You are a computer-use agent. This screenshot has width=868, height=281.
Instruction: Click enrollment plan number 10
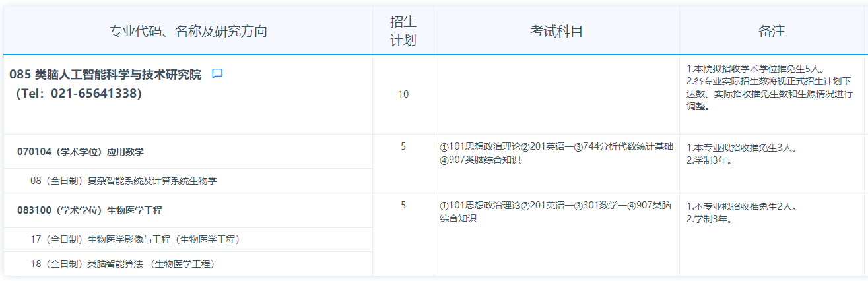(403, 94)
